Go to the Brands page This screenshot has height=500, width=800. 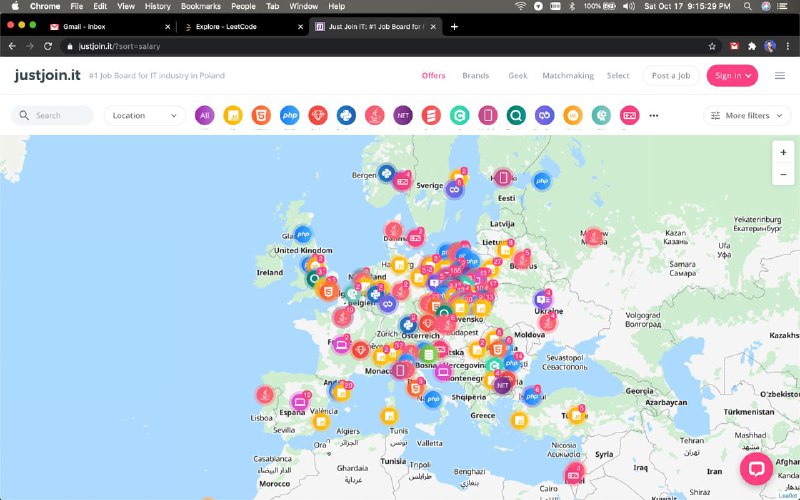(x=476, y=76)
